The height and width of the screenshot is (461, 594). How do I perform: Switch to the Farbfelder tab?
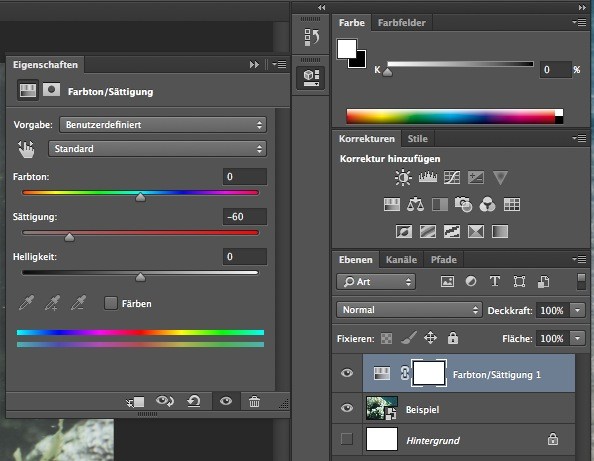[402, 23]
